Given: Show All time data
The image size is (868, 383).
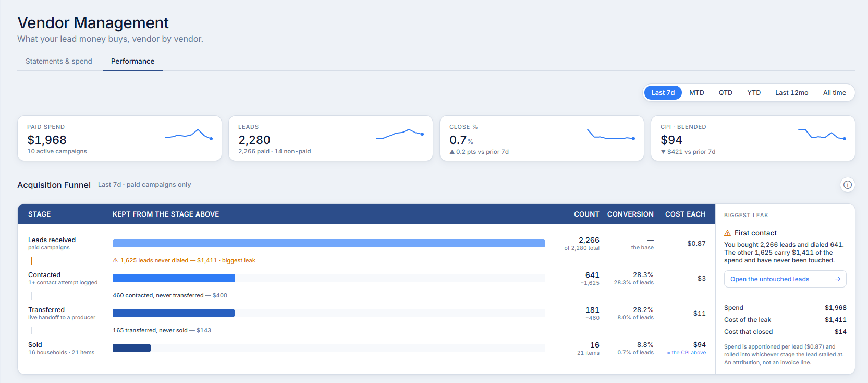Looking at the screenshot, I should point(835,92).
